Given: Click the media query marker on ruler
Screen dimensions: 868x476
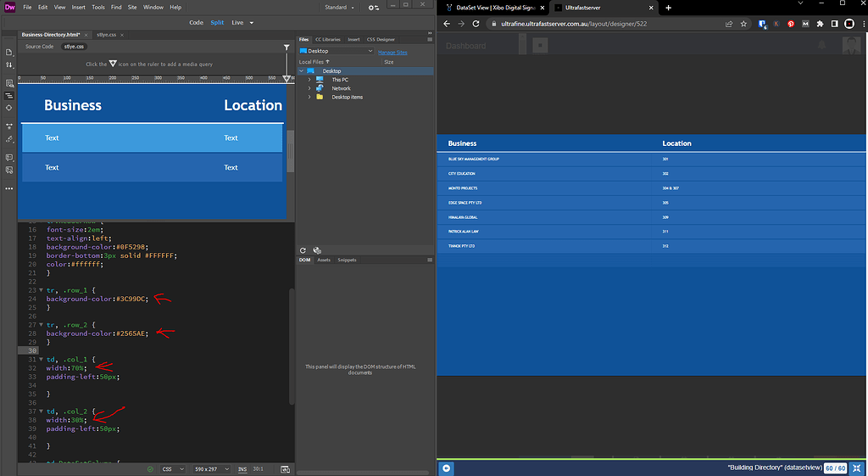Looking at the screenshot, I should (x=287, y=79).
